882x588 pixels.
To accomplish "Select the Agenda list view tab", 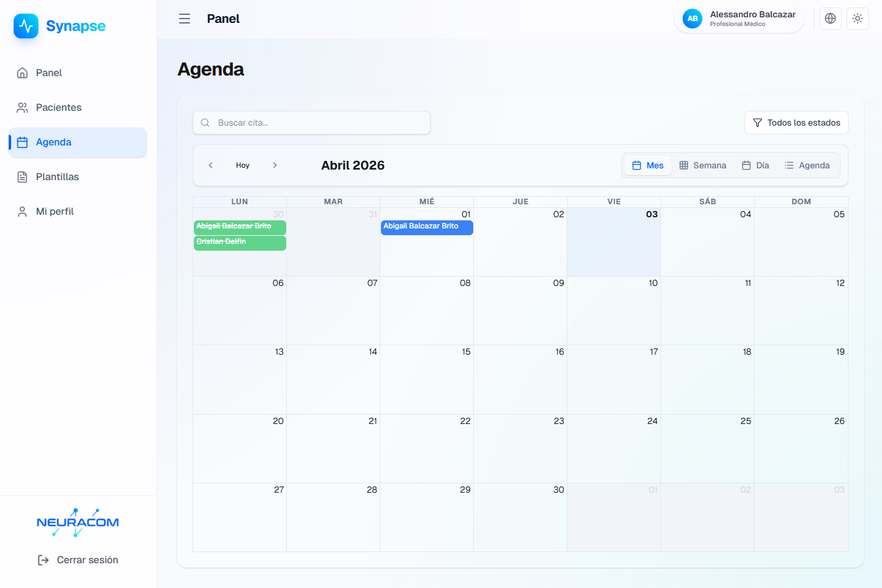I will 807,165.
